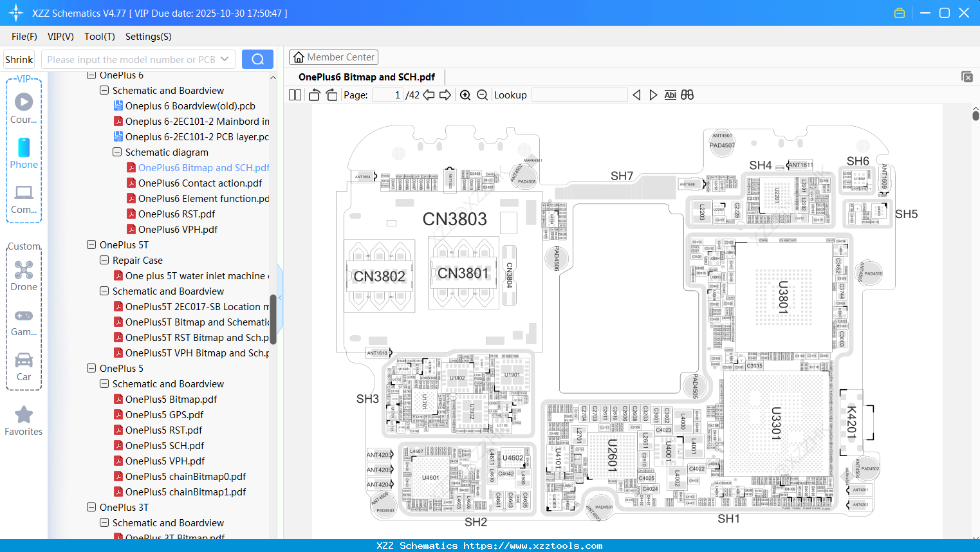Open the Member Center
This screenshot has height=552, width=980.
point(333,57)
